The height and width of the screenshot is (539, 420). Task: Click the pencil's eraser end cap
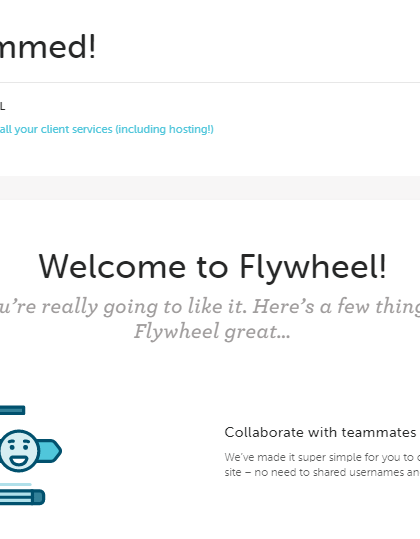click(x=39, y=497)
